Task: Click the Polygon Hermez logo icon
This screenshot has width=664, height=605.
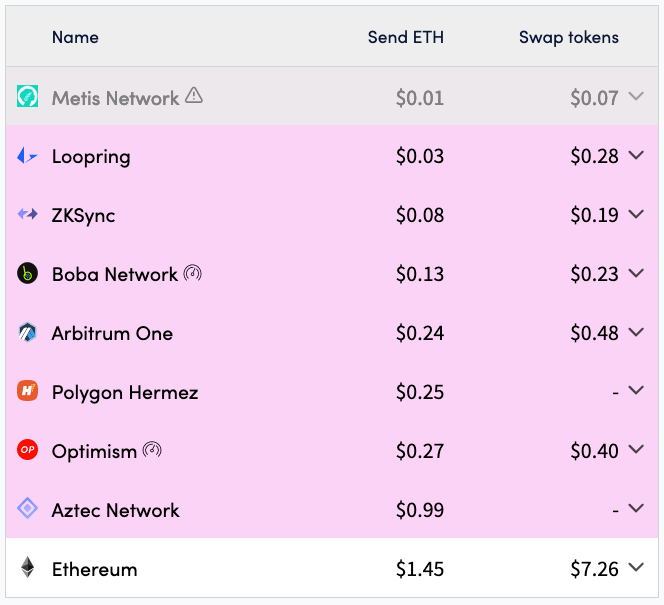Action: click(28, 391)
